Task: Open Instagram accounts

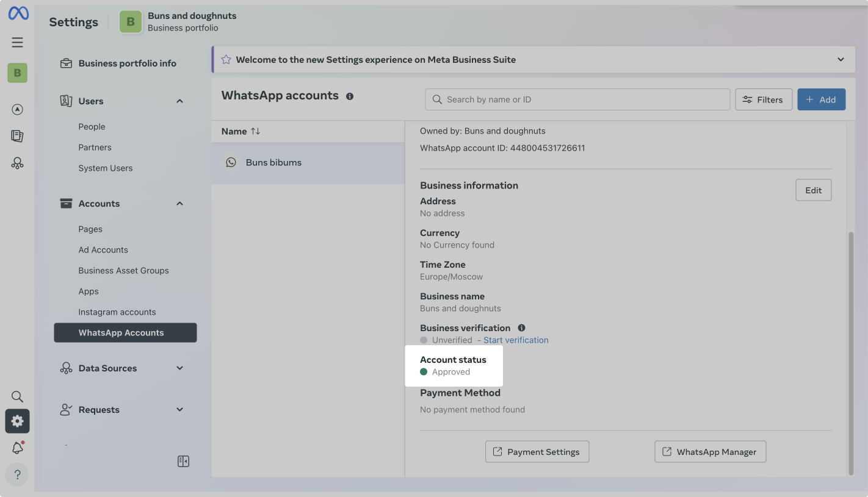Action: (x=117, y=312)
